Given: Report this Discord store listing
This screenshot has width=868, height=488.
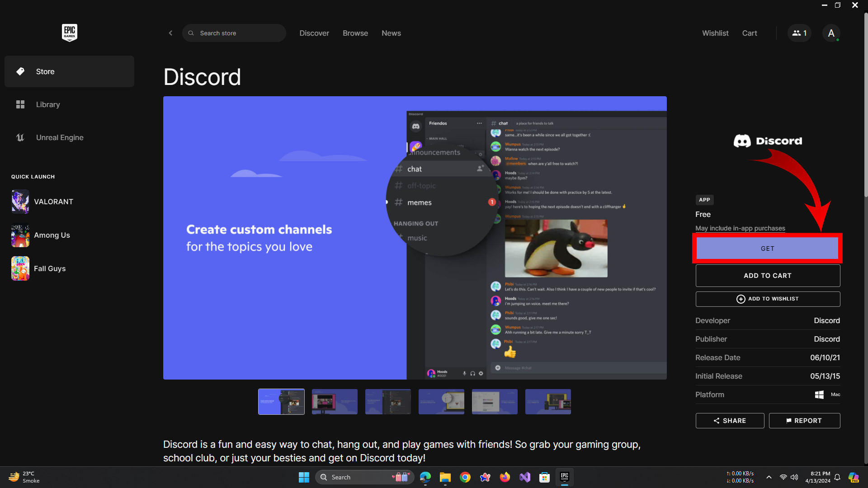Looking at the screenshot, I should (x=804, y=420).
